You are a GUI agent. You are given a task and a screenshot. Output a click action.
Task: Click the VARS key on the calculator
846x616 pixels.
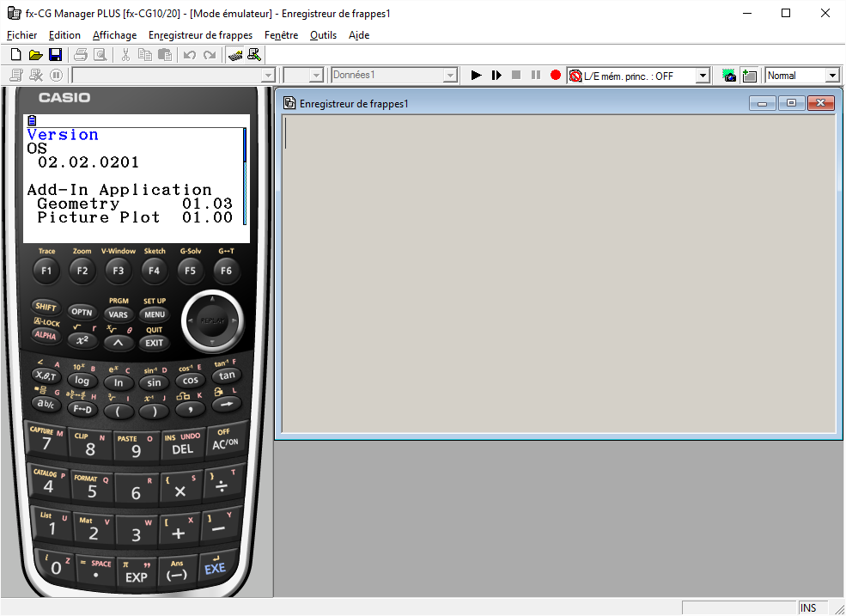(x=119, y=314)
